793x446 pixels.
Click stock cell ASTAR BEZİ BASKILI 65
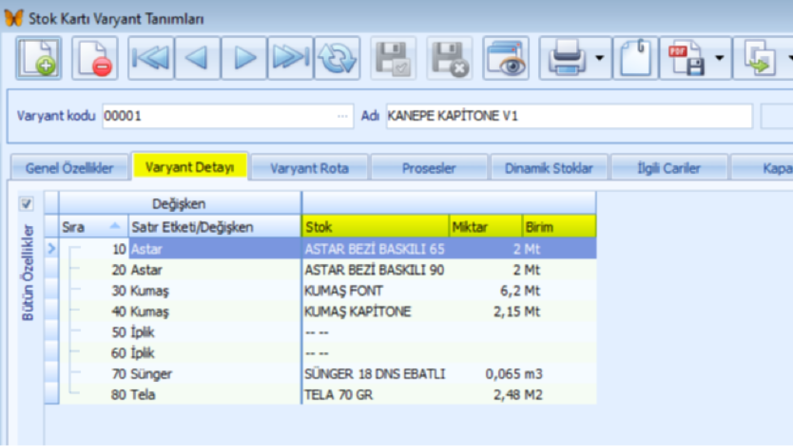pyautogui.click(x=375, y=249)
